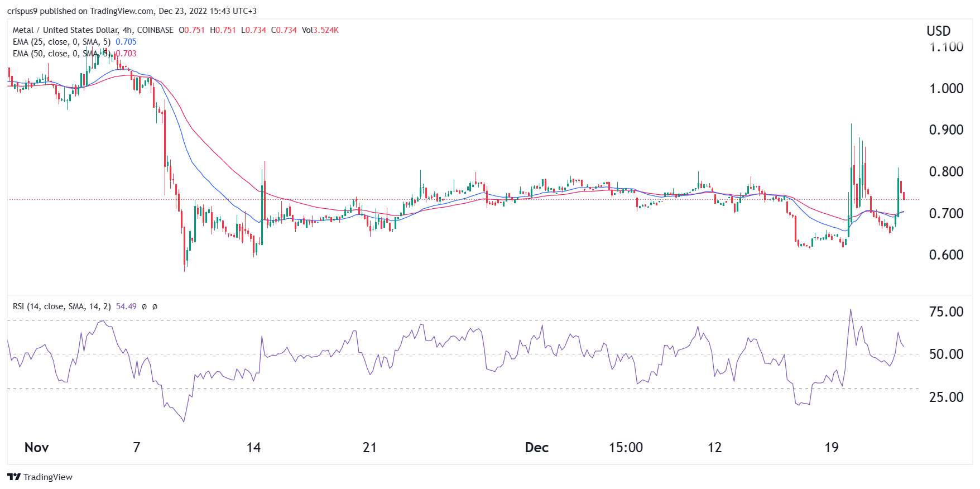Click the 75.00 RSI axis label
Viewport: 980px width, 489px height.
point(946,311)
